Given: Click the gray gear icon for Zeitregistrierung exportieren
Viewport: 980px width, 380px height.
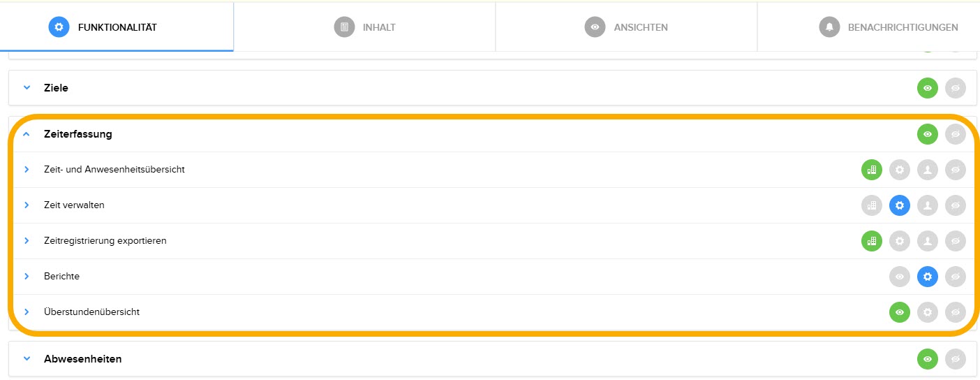Looking at the screenshot, I should 899,241.
